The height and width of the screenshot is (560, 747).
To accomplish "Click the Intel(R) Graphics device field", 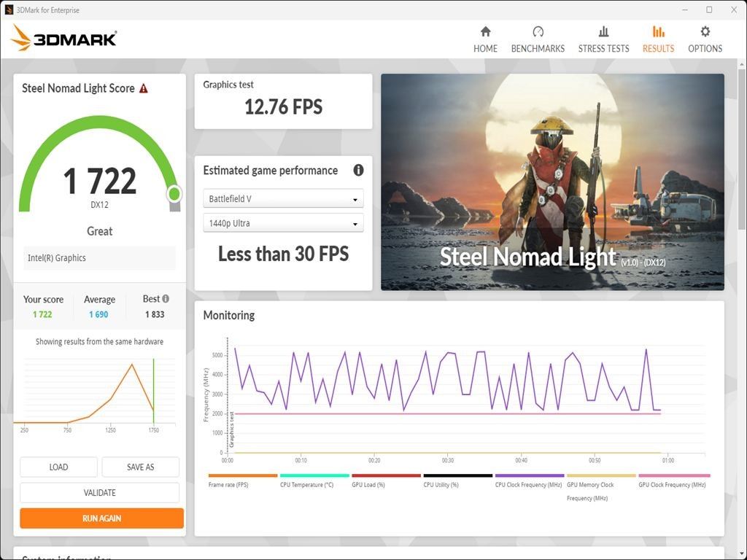I will [99, 258].
